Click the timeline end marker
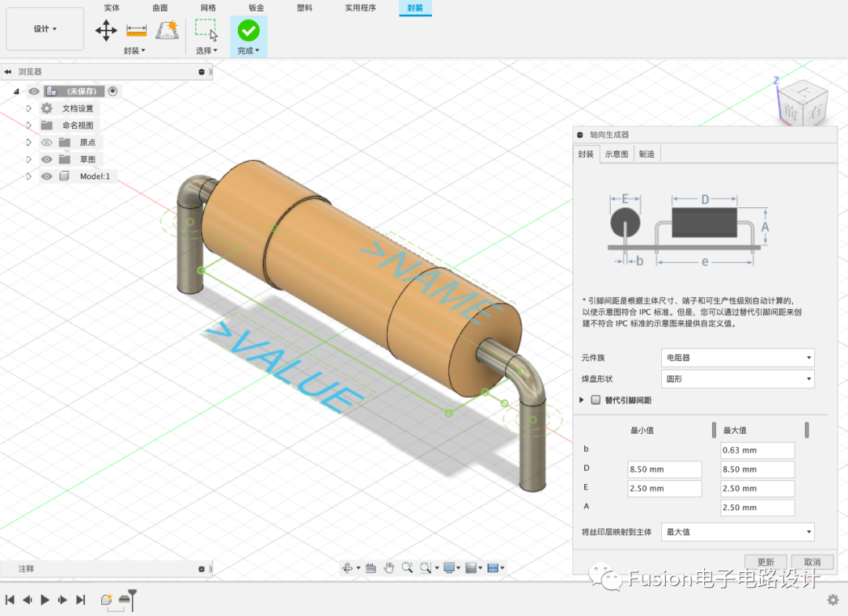848x616 pixels. click(81, 600)
